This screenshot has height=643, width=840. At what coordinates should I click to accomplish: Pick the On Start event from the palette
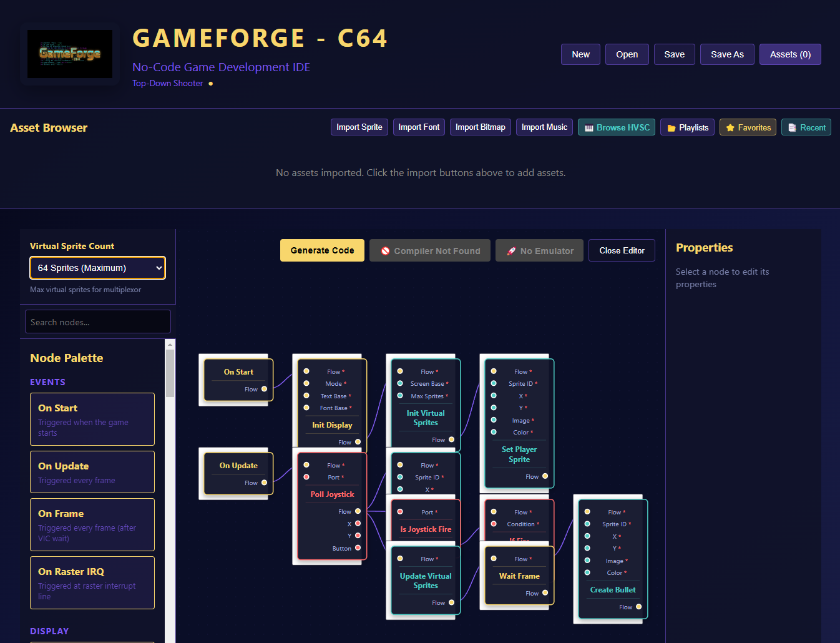(92, 420)
